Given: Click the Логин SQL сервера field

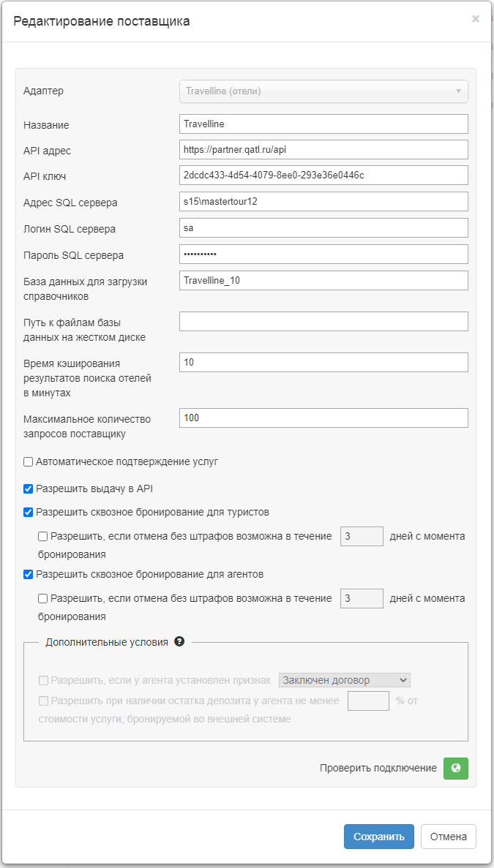Looking at the screenshot, I should 323,228.
